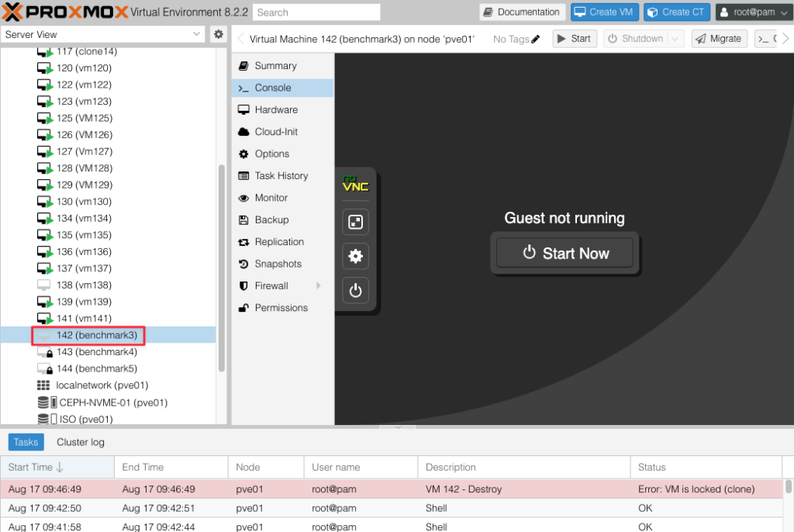
Task: Open Cloud-Init panel
Action: pyautogui.click(x=282, y=132)
